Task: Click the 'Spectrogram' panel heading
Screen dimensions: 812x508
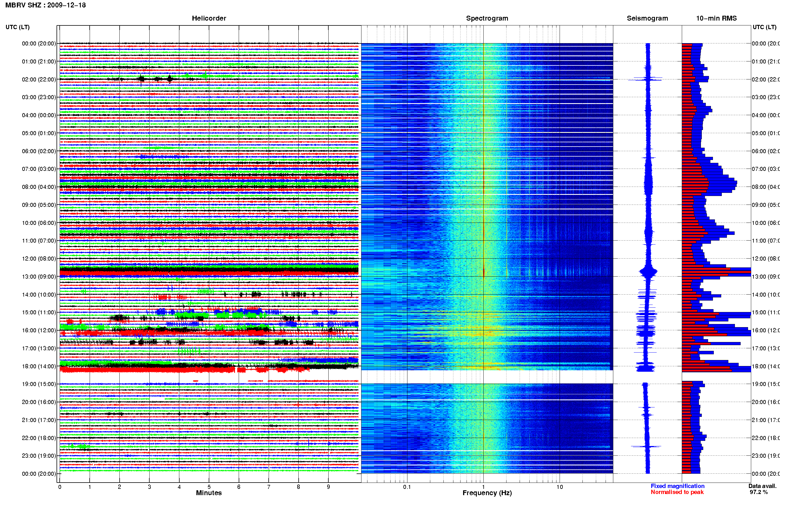Action: click(x=487, y=18)
